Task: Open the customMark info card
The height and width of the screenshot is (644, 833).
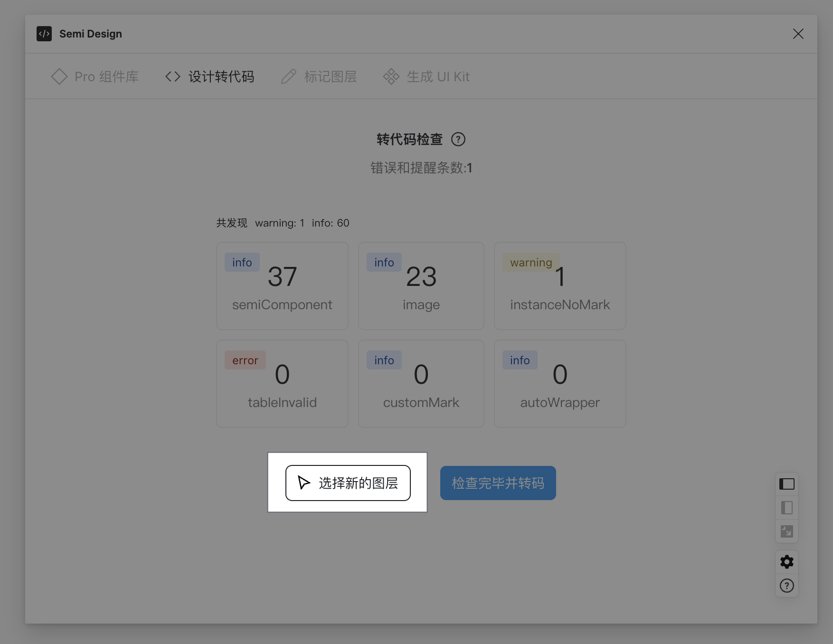Action: (421, 384)
